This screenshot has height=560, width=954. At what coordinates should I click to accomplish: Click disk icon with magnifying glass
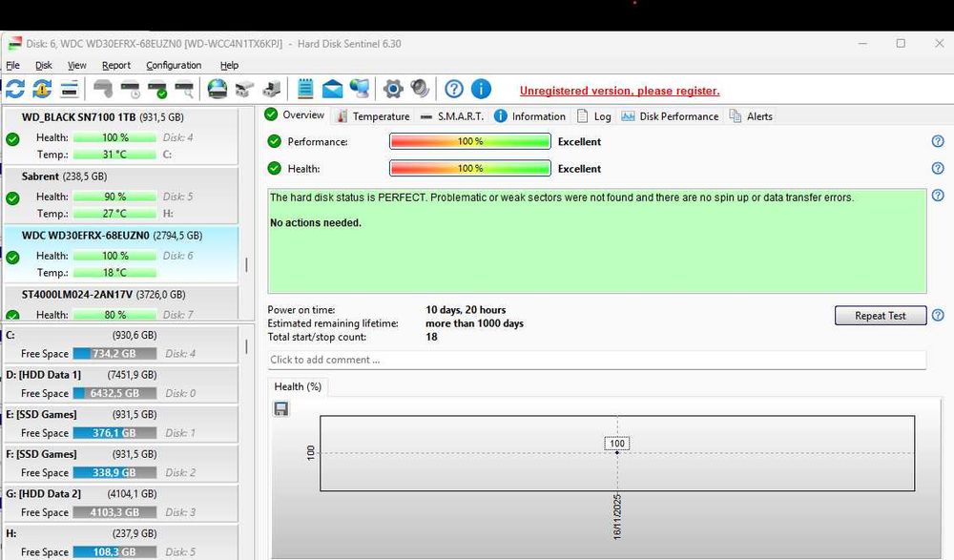coord(184,90)
